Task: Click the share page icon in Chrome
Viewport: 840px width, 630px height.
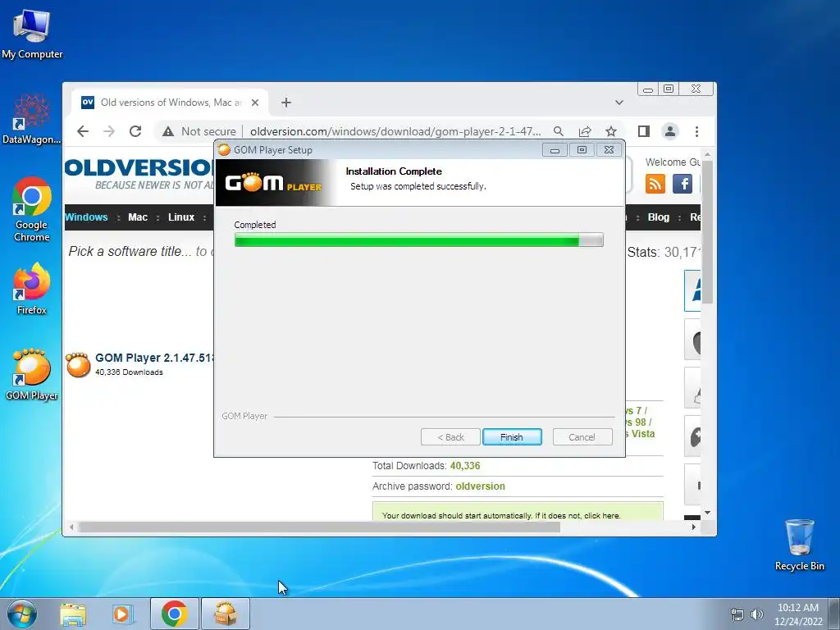Action: pyautogui.click(x=584, y=131)
